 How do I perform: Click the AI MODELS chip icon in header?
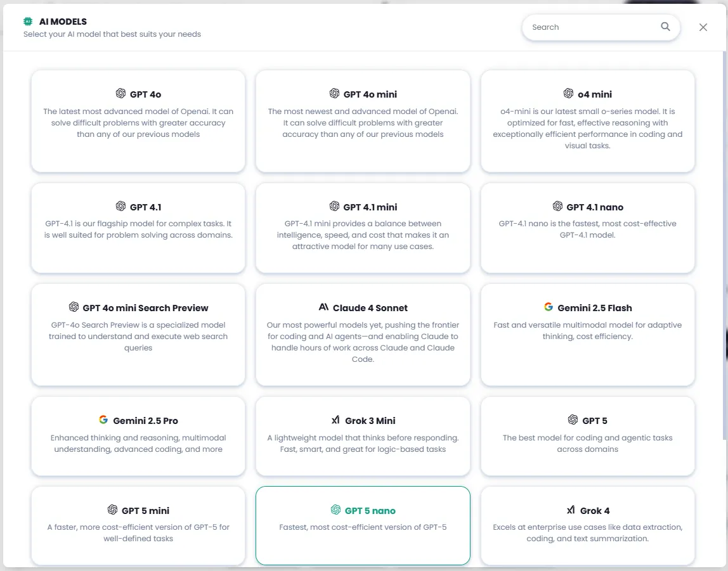pyautogui.click(x=28, y=22)
